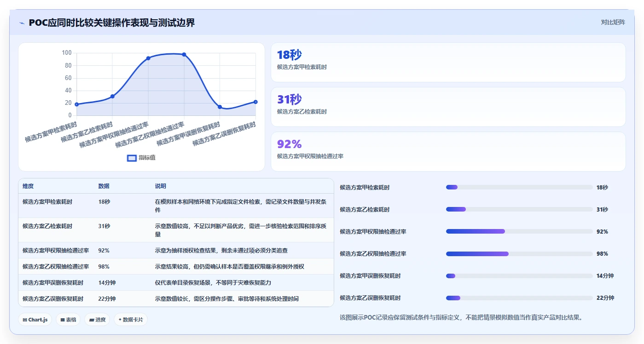
Task: Click the 98% value in the table
Action: pos(104,267)
